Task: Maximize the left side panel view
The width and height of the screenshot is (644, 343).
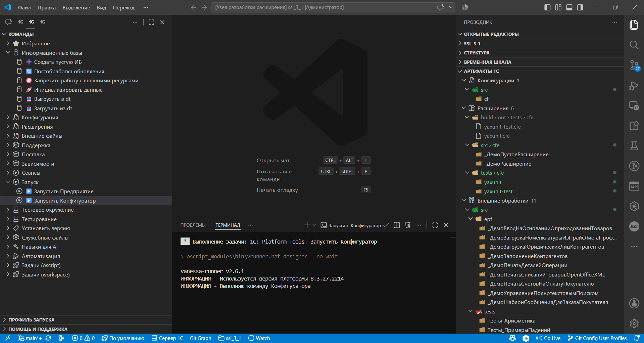Action: [151, 22]
